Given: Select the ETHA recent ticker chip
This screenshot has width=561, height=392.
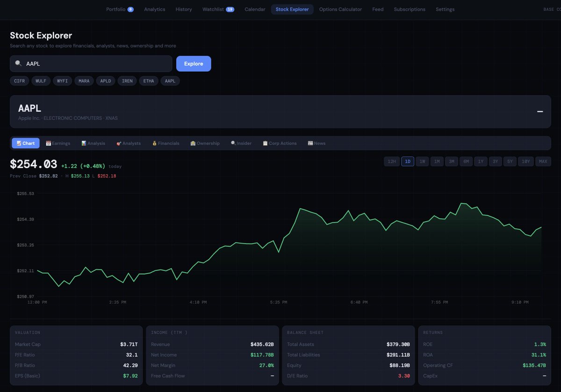Looking at the screenshot, I should 149,81.
